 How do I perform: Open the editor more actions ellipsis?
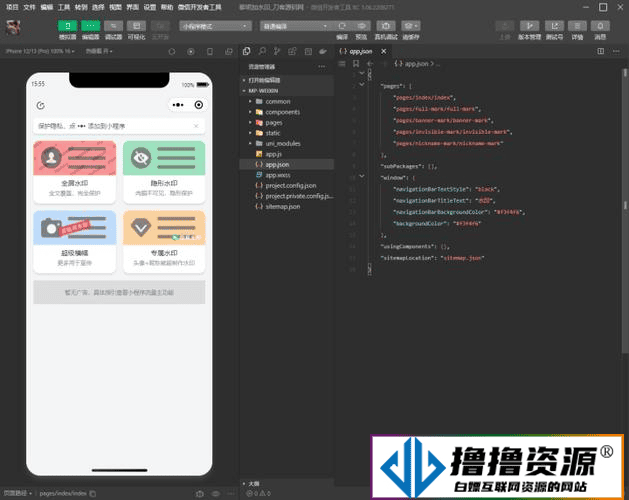click(616, 51)
